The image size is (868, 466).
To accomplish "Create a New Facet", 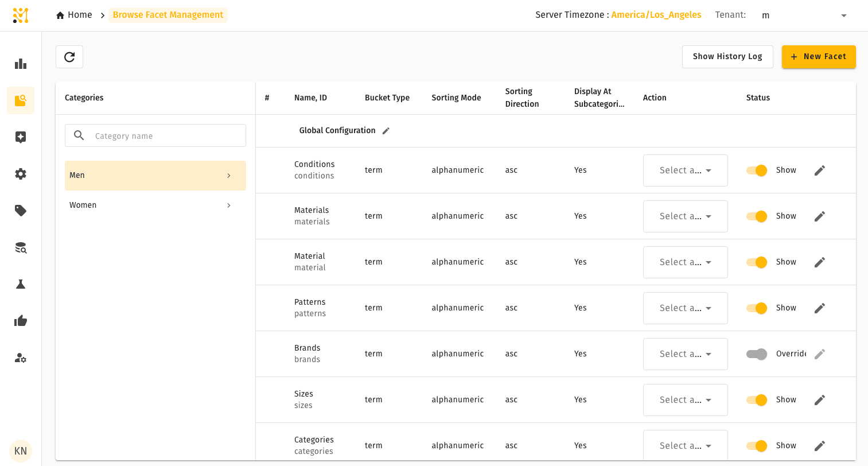I will point(819,57).
